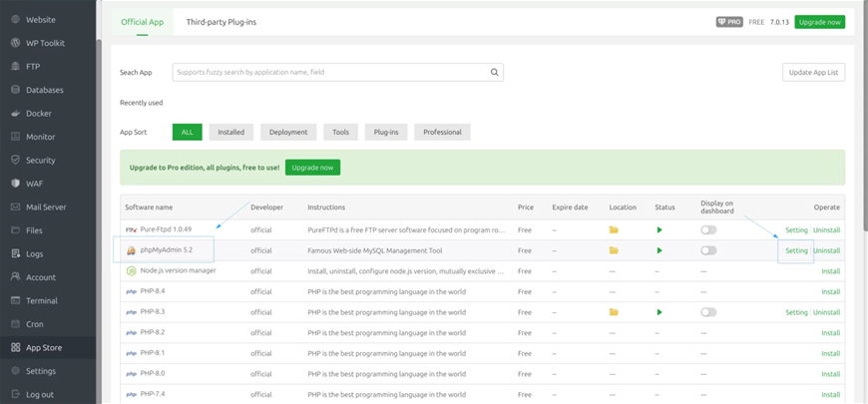Click the PRO badge icon
Image resolution: width=868 pixels, height=404 pixels.
pos(729,22)
